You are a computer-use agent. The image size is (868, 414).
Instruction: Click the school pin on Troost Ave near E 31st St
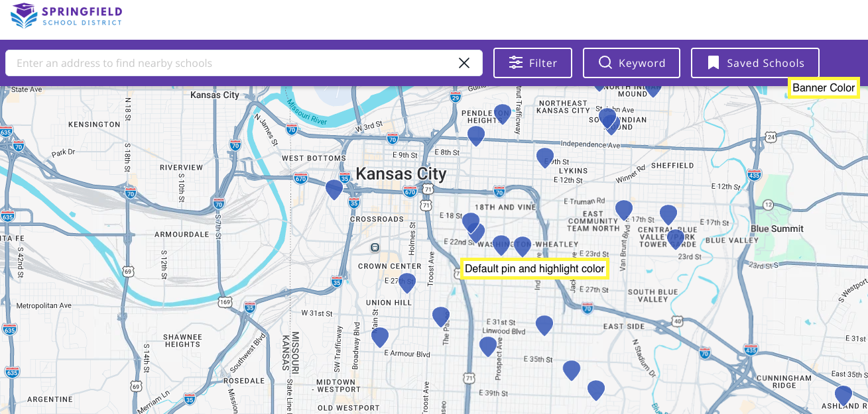(x=441, y=317)
